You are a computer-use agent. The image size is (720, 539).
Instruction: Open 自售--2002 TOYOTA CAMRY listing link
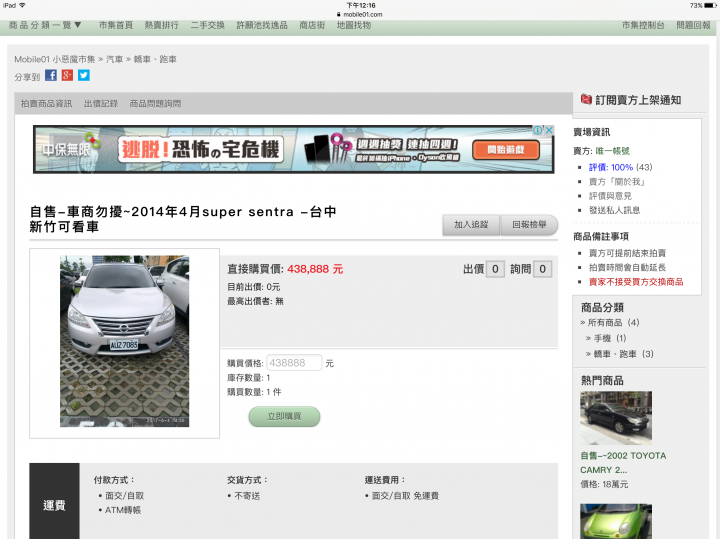point(623,463)
